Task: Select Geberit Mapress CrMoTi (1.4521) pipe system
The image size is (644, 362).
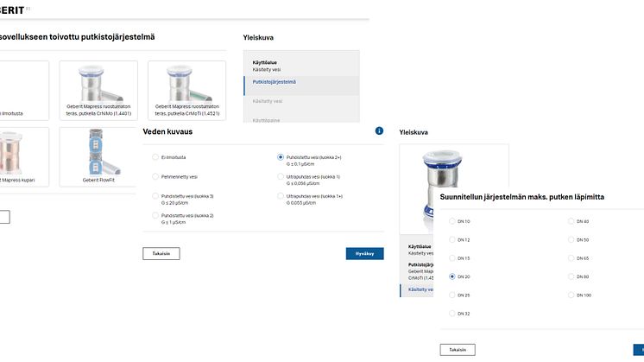Action: pos(186,90)
